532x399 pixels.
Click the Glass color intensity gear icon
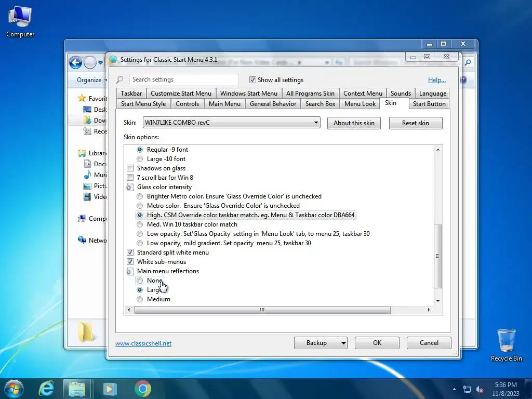(x=130, y=187)
